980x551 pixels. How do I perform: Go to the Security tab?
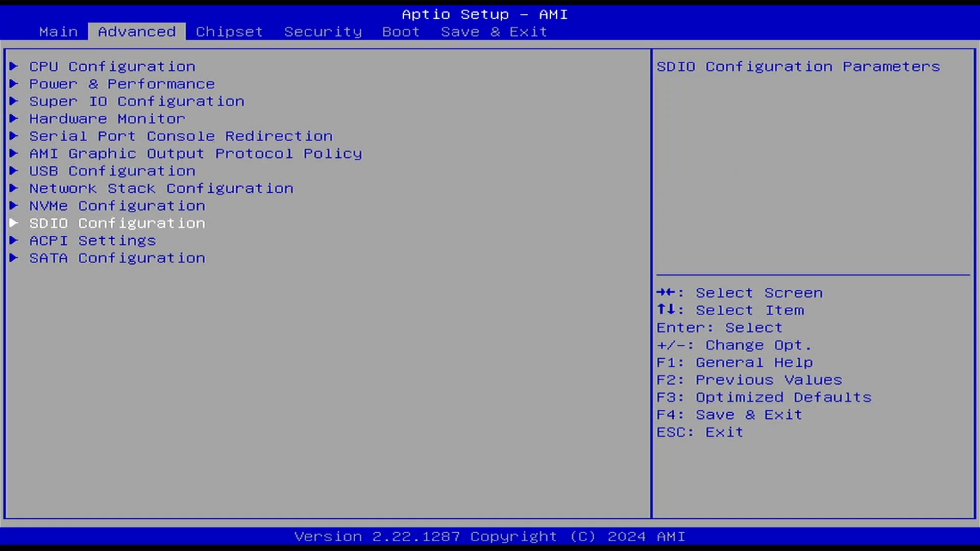point(323,32)
